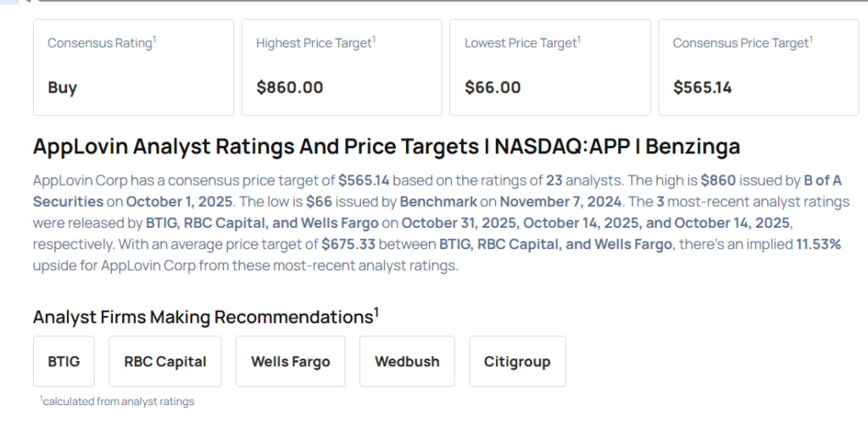
Task: Click the Lowest Price Target card
Action: tap(549, 67)
